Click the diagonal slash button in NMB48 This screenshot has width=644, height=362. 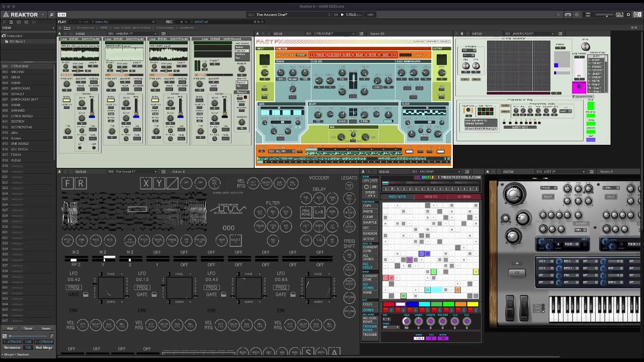172,184
